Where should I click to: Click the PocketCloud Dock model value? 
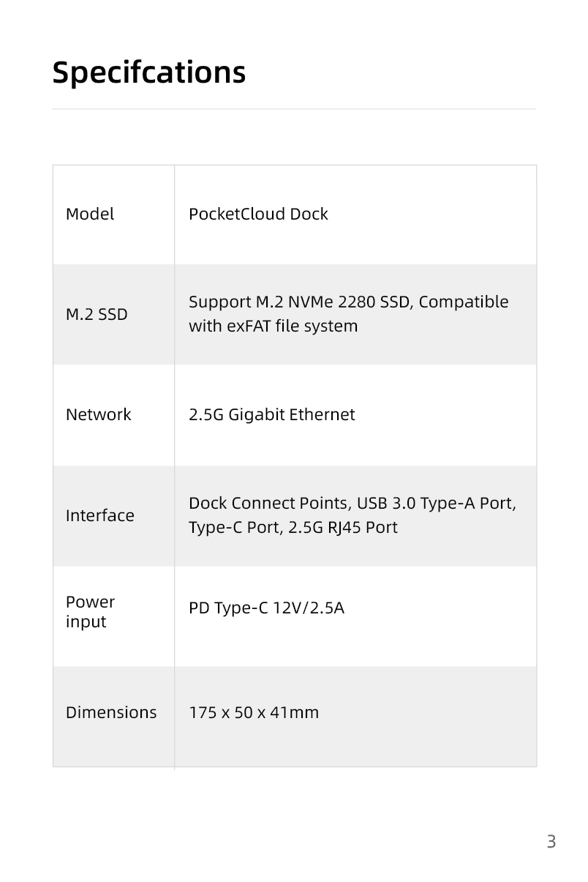click(x=258, y=214)
